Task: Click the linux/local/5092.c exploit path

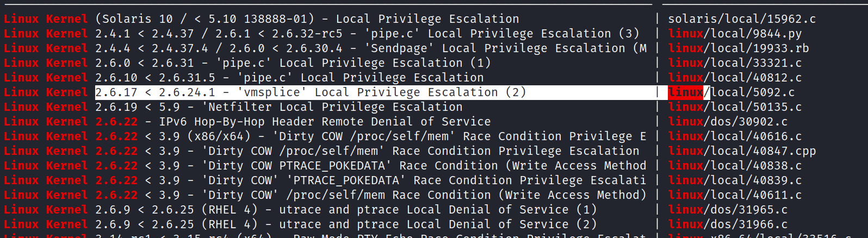Action: 731,92
